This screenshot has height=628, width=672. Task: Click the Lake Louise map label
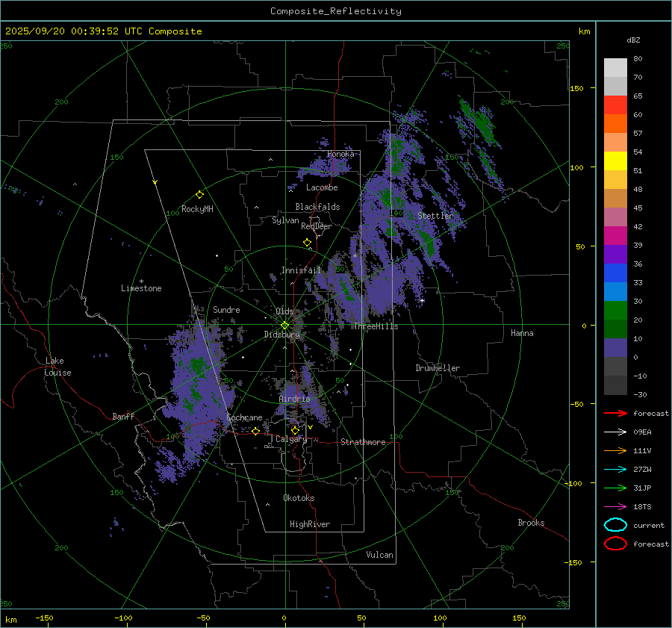pyautogui.click(x=58, y=367)
